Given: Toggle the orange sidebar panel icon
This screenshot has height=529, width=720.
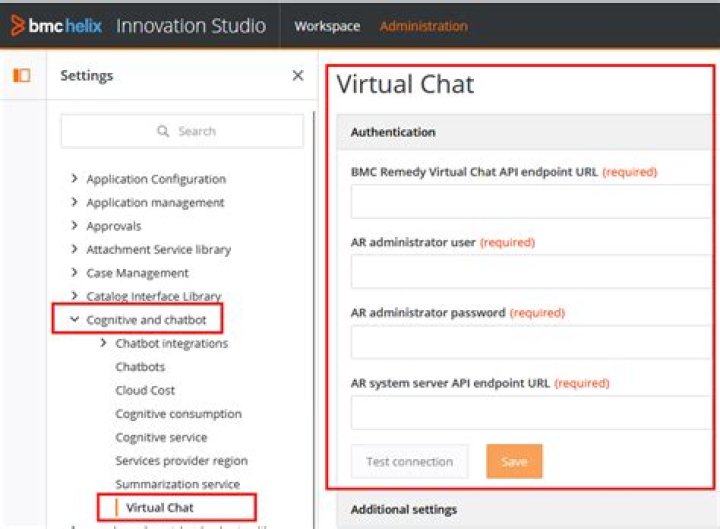Looking at the screenshot, I should pos(22,75).
